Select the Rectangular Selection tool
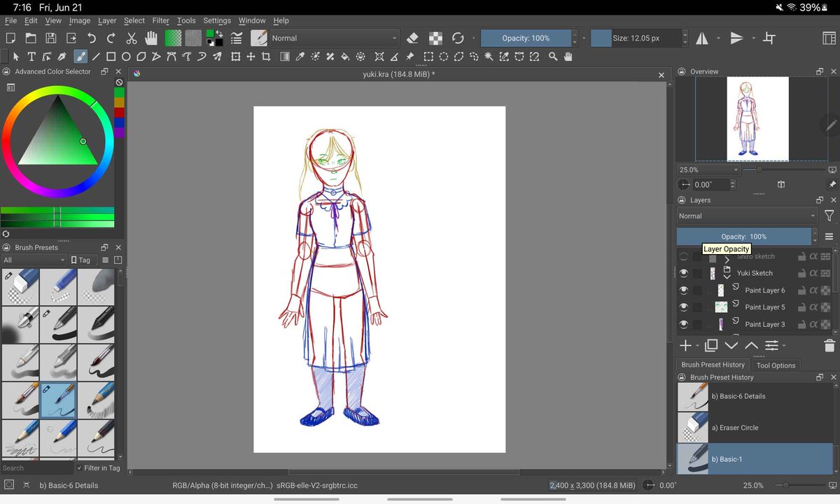Viewport: 840px width, 504px height. coord(428,57)
